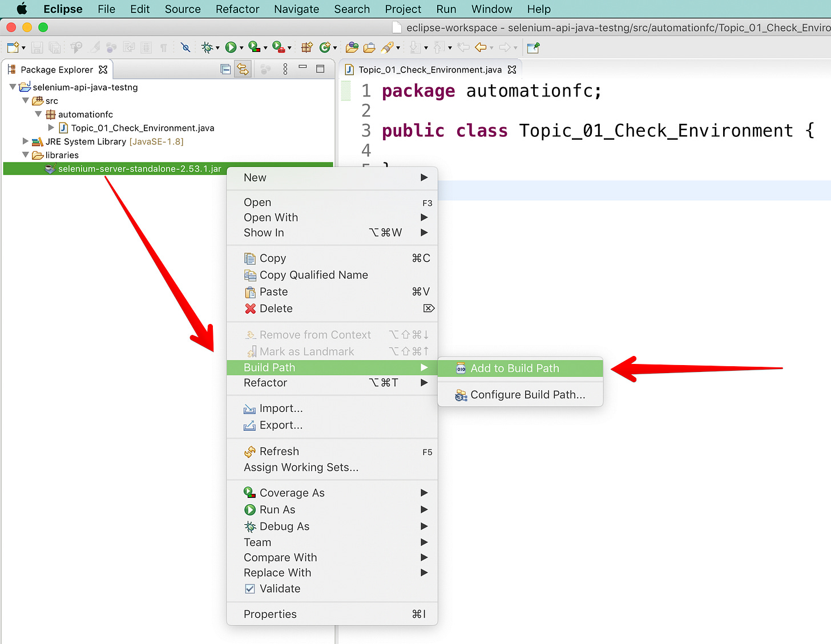
Task: Open the Build Path submenu
Action: [x=332, y=367]
